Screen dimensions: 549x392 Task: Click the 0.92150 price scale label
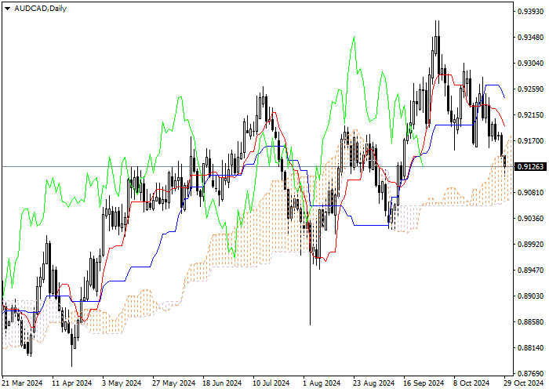pos(531,114)
